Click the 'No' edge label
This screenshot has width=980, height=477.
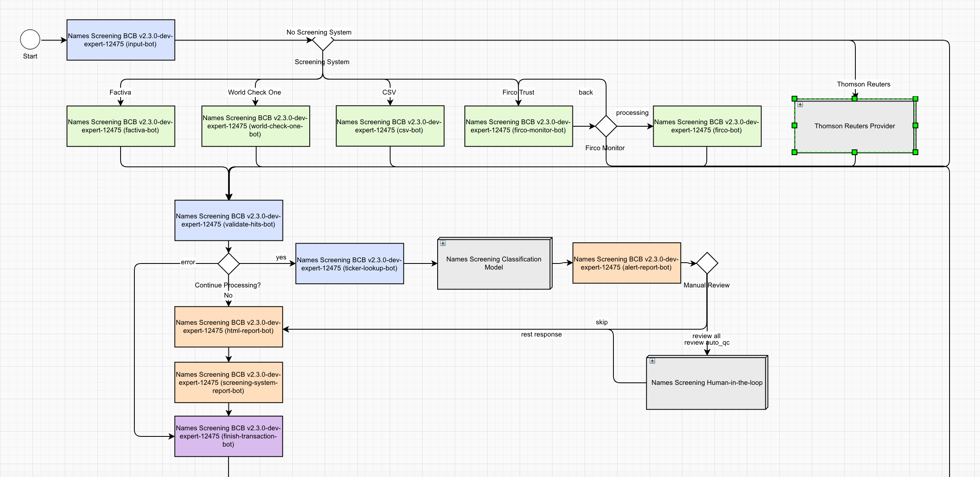pyautogui.click(x=228, y=295)
